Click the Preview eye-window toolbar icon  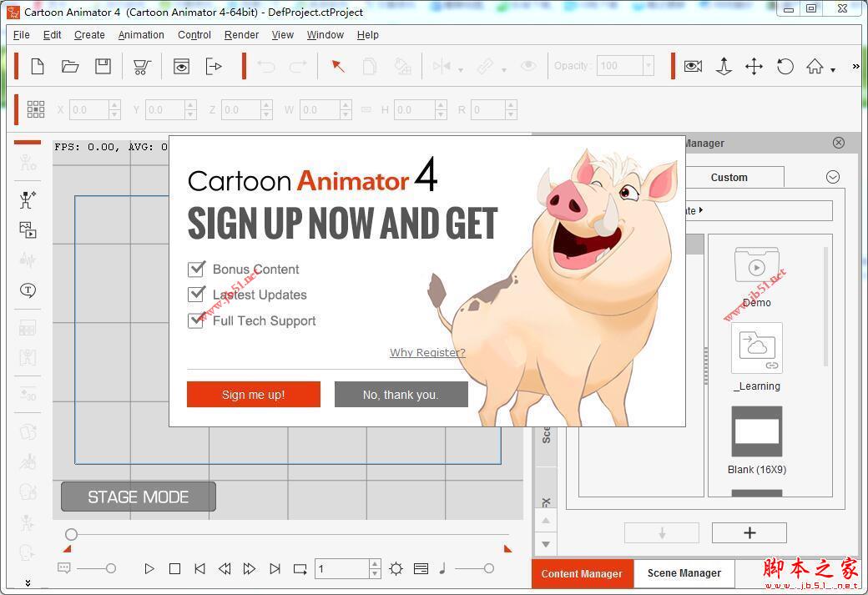(x=181, y=67)
